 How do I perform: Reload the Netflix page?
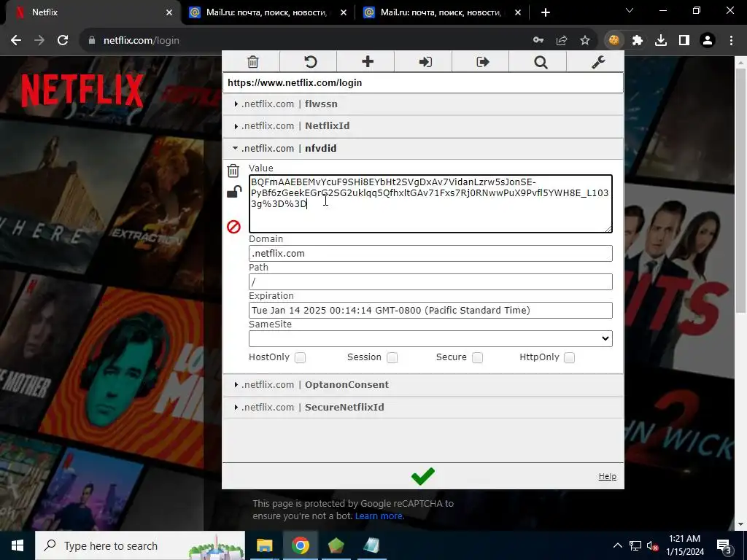point(63,41)
